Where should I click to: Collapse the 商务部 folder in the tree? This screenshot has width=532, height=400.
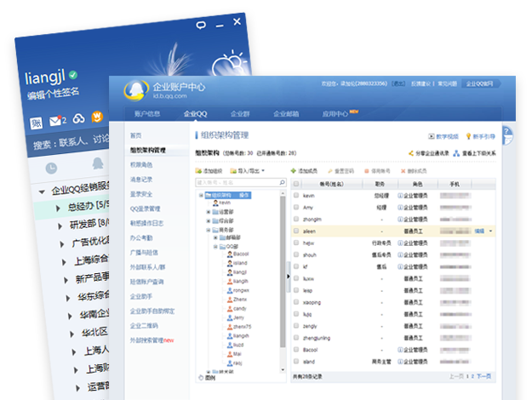[x=209, y=230]
